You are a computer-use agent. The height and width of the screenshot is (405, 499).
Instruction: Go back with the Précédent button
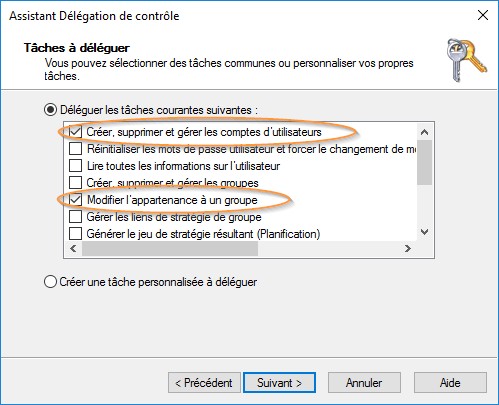(x=204, y=383)
